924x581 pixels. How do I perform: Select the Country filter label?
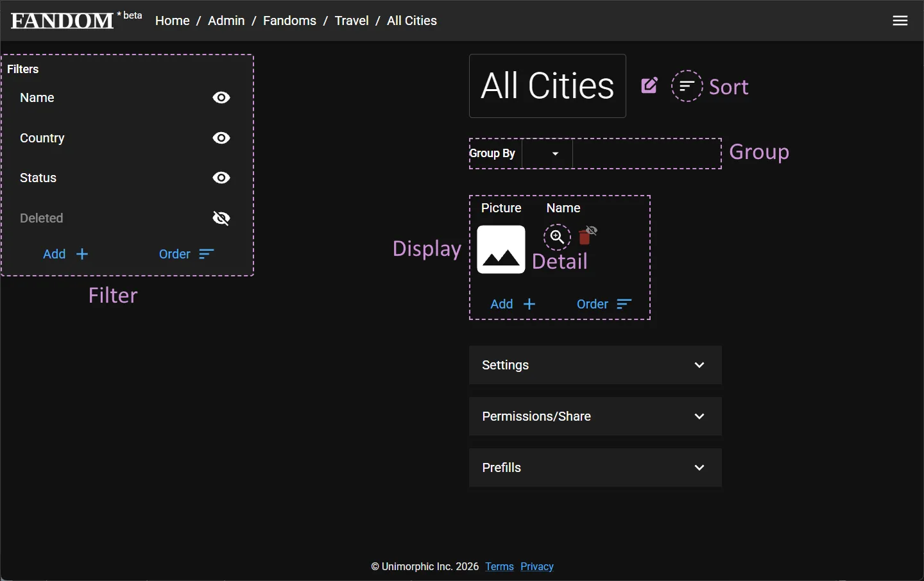pyautogui.click(x=42, y=138)
